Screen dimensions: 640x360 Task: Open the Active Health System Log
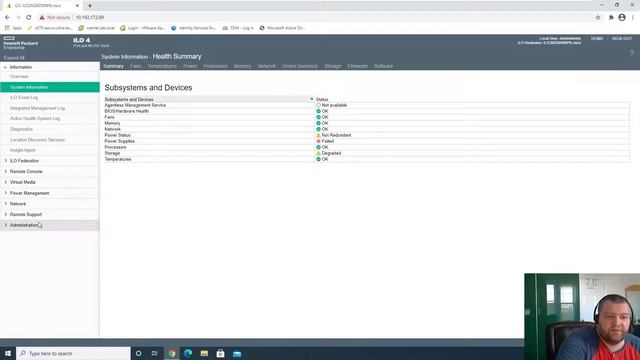(x=35, y=118)
